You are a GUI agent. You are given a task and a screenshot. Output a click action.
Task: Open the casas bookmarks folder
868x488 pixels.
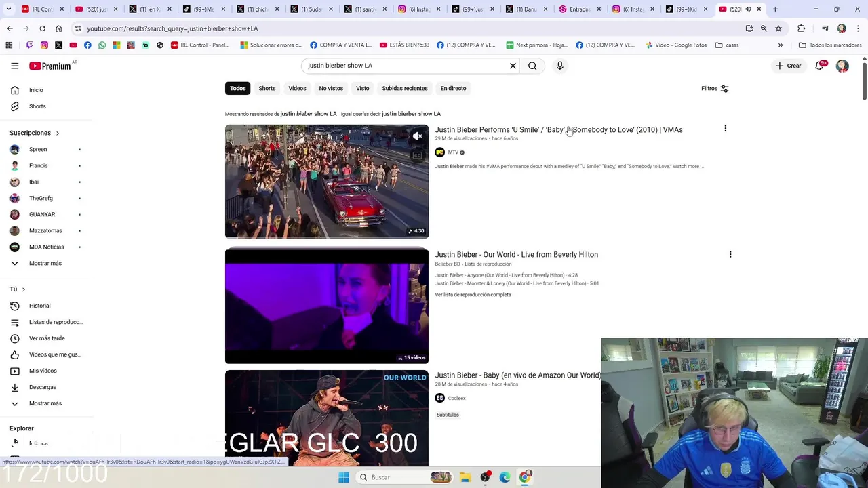click(727, 45)
